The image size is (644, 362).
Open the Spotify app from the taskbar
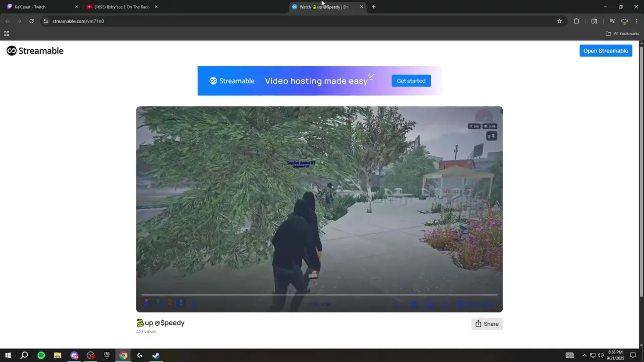pos(41,355)
